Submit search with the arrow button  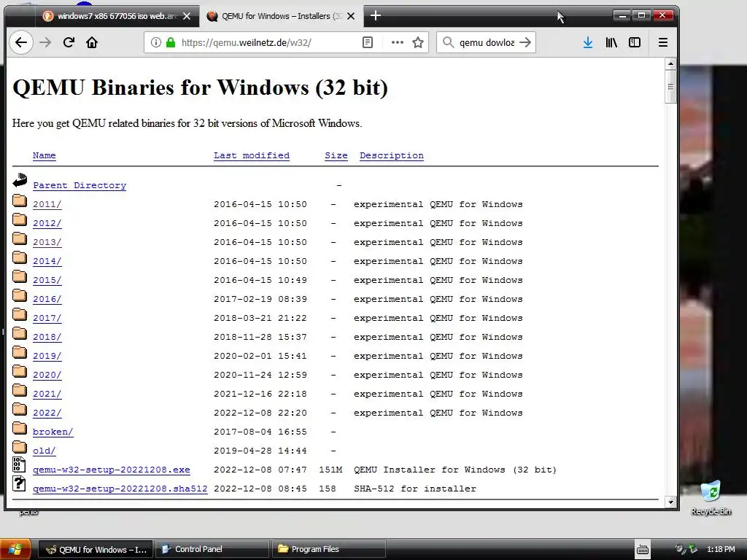pyautogui.click(x=525, y=42)
